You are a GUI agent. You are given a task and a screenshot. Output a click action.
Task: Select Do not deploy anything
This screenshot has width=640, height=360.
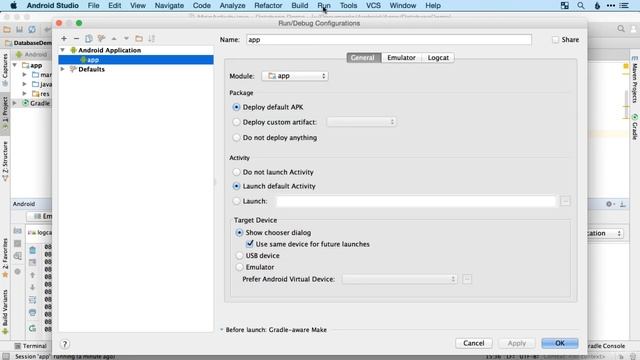click(x=236, y=138)
